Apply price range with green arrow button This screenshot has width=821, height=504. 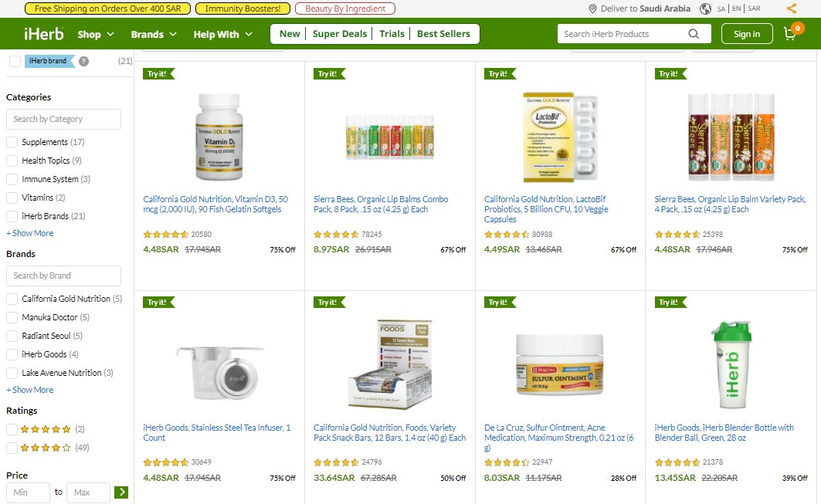[121, 492]
